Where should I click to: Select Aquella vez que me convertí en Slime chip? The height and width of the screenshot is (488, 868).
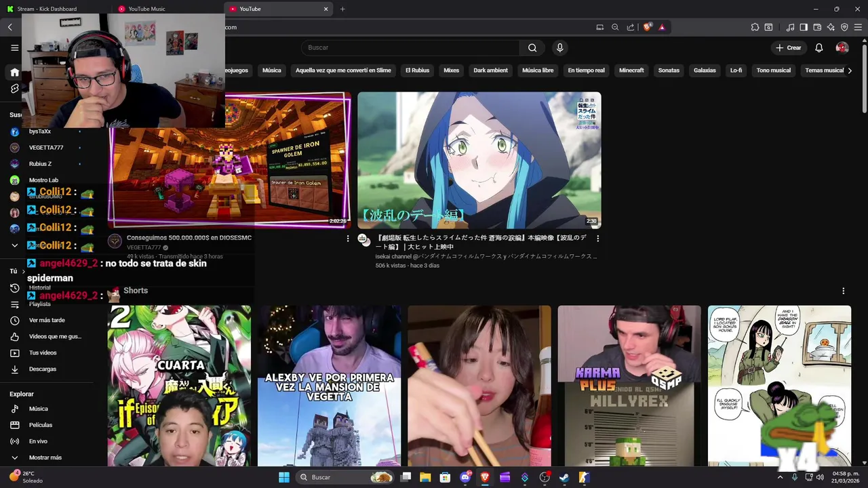pos(343,70)
